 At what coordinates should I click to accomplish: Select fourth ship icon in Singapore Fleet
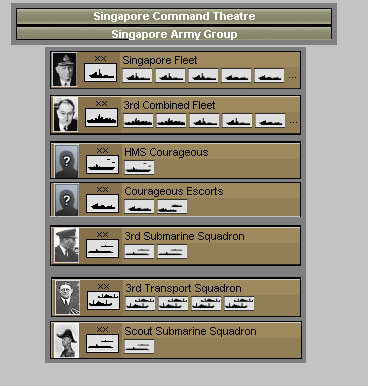[236, 76]
